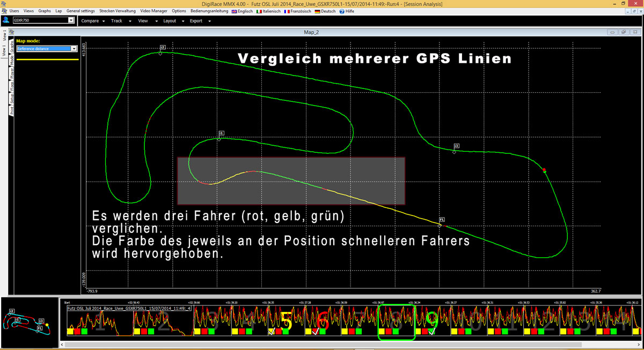Open the Lap menu
The image size is (644, 350).
click(58, 11)
